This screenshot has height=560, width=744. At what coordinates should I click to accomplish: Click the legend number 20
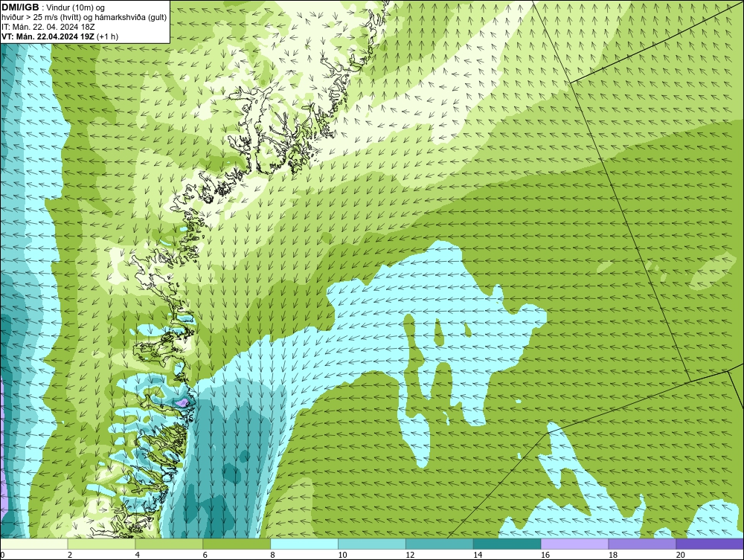(681, 555)
